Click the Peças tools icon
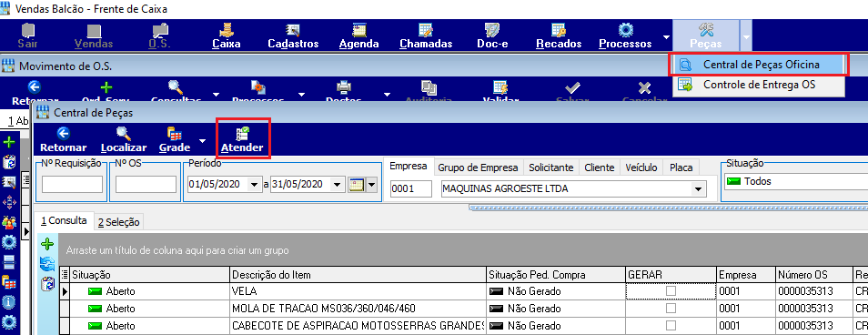868x335 pixels. (x=706, y=30)
